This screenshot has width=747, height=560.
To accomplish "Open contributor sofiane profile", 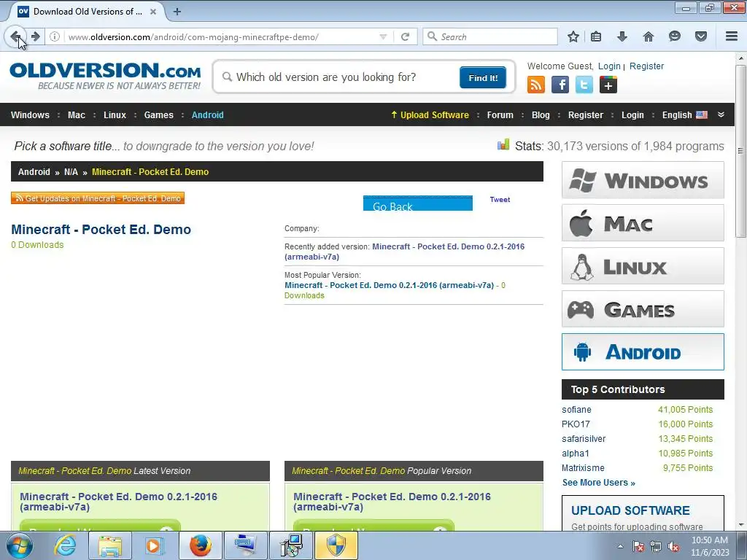I will 576,410.
